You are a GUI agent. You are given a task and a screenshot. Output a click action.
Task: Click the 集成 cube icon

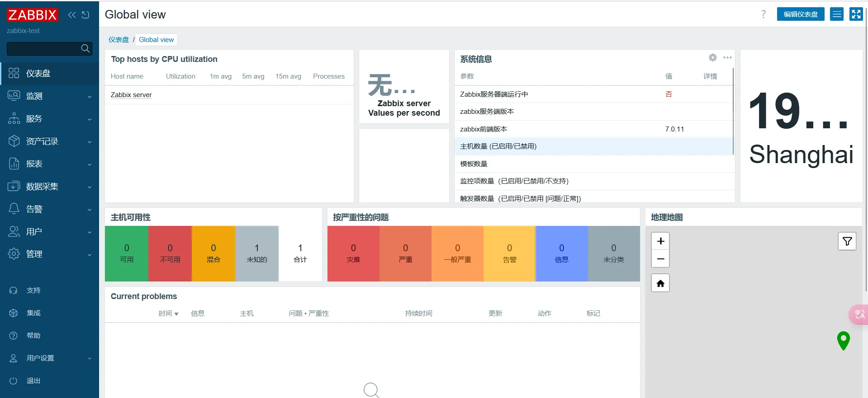[x=14, y=313]
